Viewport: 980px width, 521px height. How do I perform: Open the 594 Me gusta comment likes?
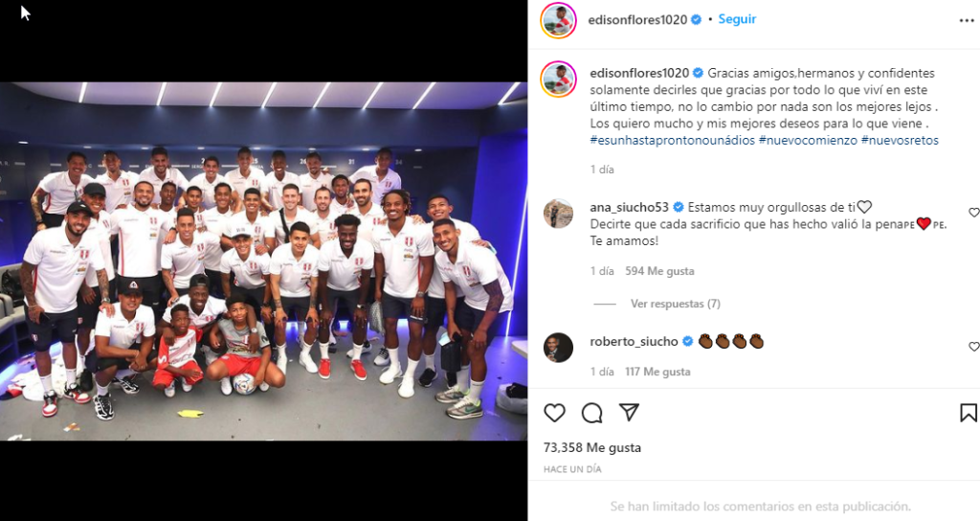(659, 271)
